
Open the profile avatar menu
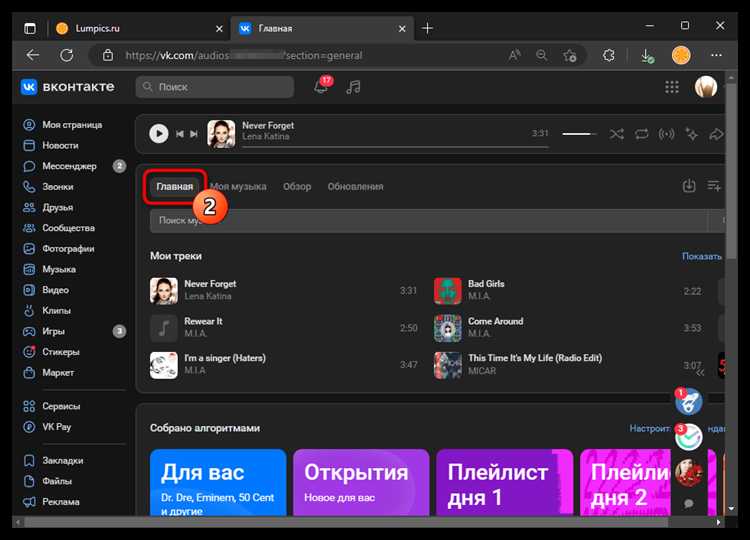706,87
